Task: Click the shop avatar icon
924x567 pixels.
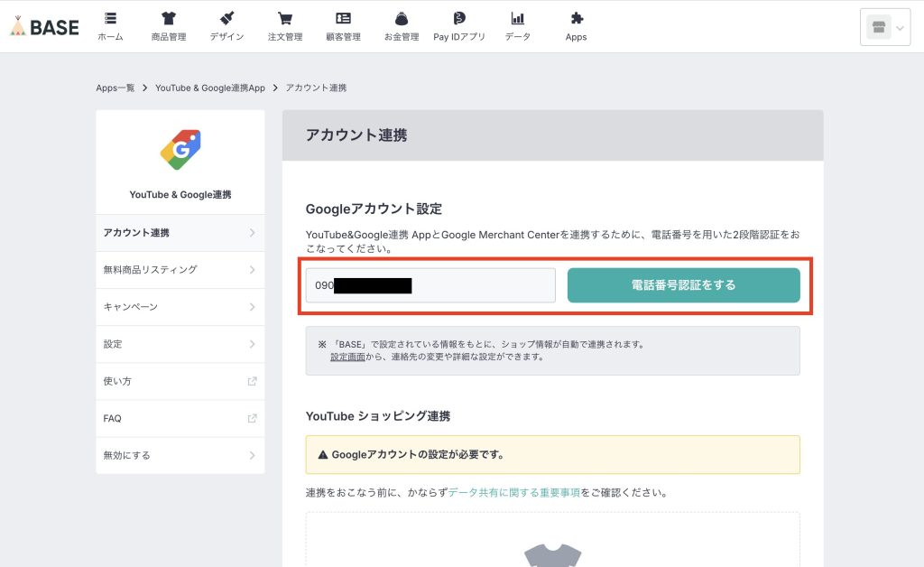Action: [x=879, y=27]
